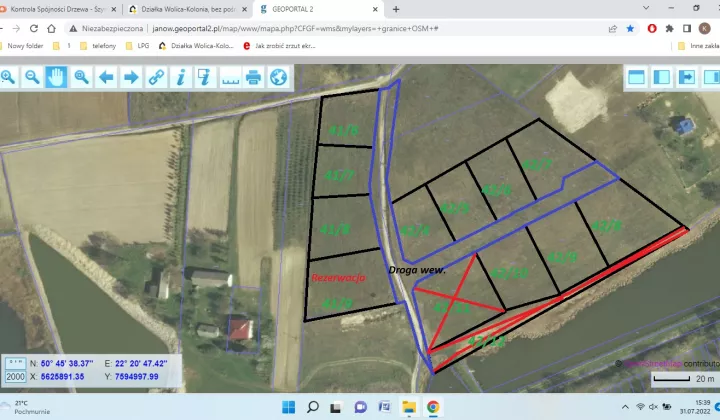This screenshot has width=720, height=420.
Task: Select the zoom out magnifier tool
Action: [33, 77]
